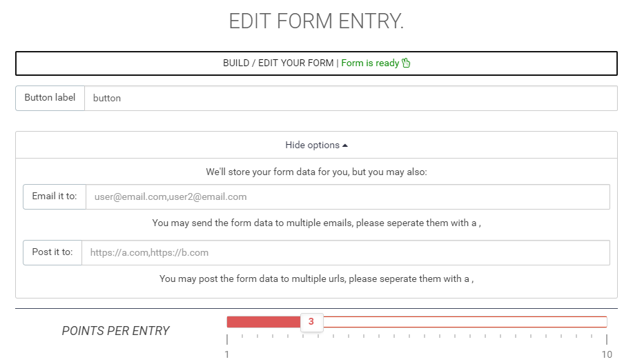
Task: Collapse the Hide options section
Action: pos(316,145)
